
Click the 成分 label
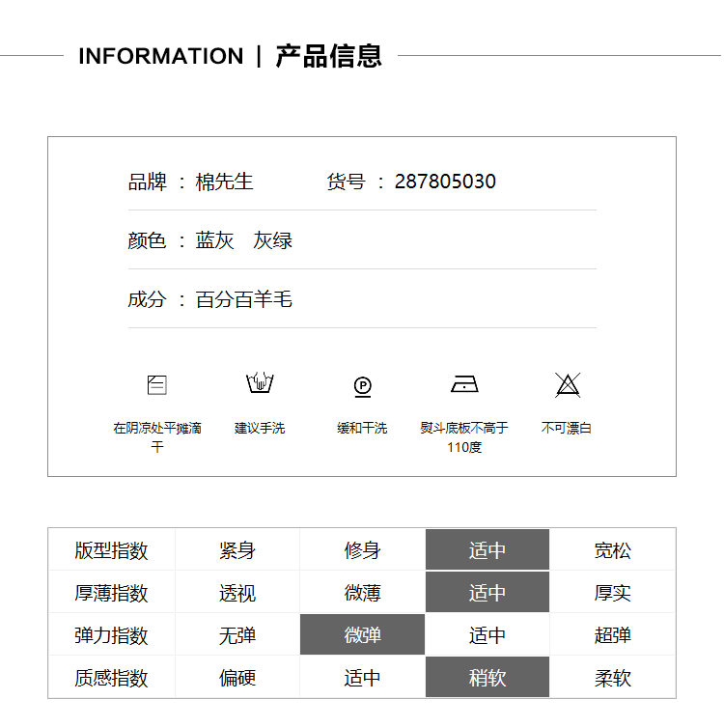click(x=147, y=299)
